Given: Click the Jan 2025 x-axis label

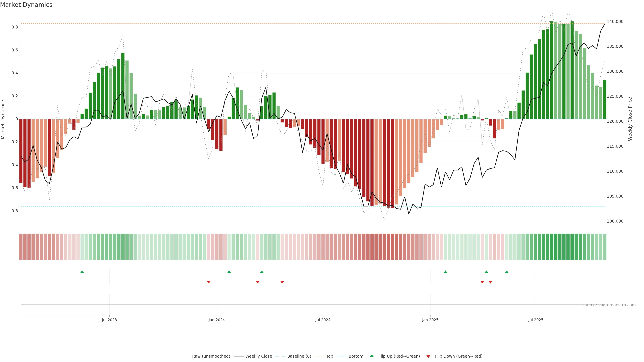Looking at the screenshot, I should coord(430,320).
